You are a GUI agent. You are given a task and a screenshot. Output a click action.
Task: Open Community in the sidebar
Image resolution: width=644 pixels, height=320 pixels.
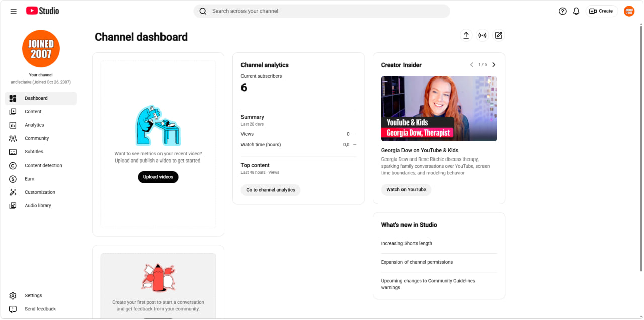click(x=41, y=138)
